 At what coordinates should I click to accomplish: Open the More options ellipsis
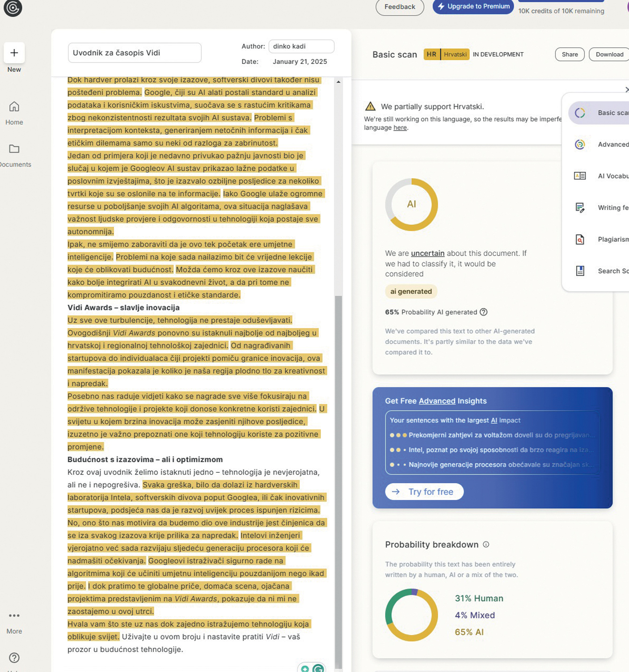[14, 616]
